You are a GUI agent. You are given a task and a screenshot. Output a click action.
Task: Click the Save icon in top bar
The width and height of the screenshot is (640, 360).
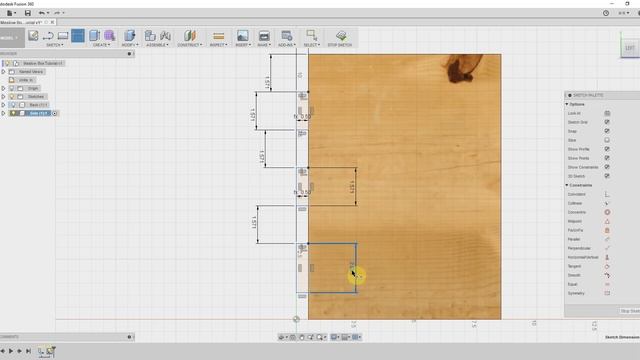[x=28, y=13]
